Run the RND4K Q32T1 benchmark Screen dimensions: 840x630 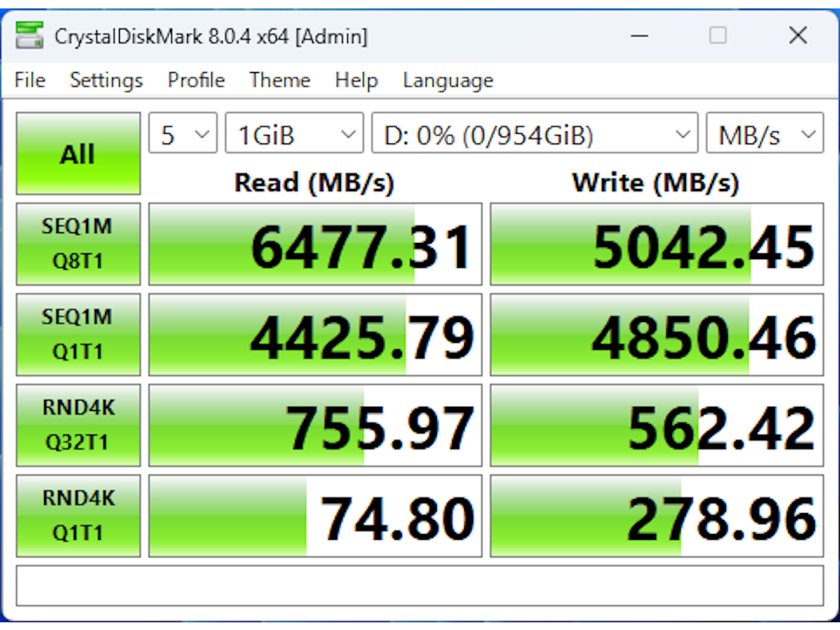78,424
